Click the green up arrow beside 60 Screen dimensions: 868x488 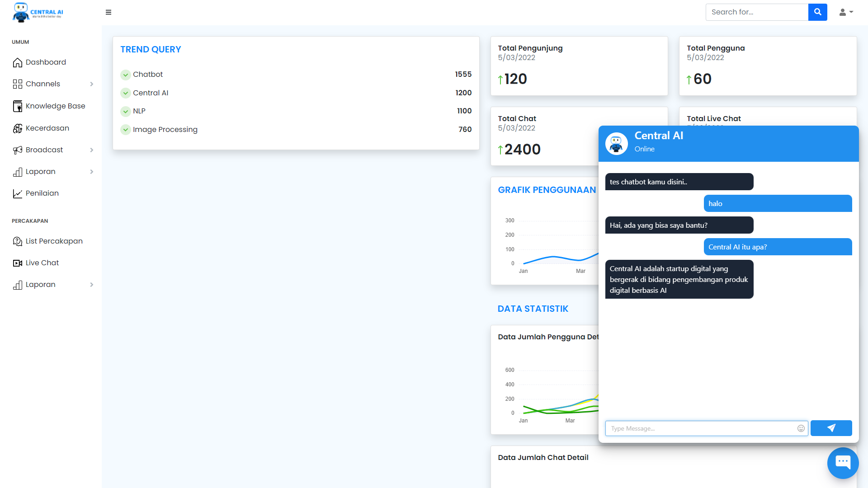point(689,80)
